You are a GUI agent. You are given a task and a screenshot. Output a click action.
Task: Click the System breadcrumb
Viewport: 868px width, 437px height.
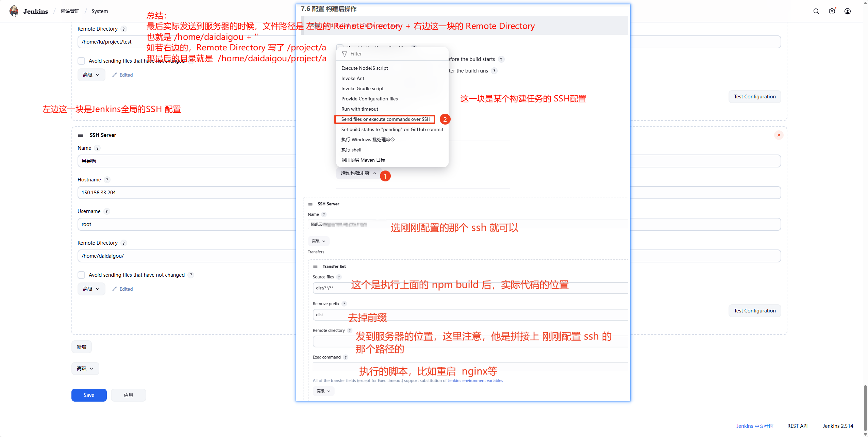[x=100, y=11]
